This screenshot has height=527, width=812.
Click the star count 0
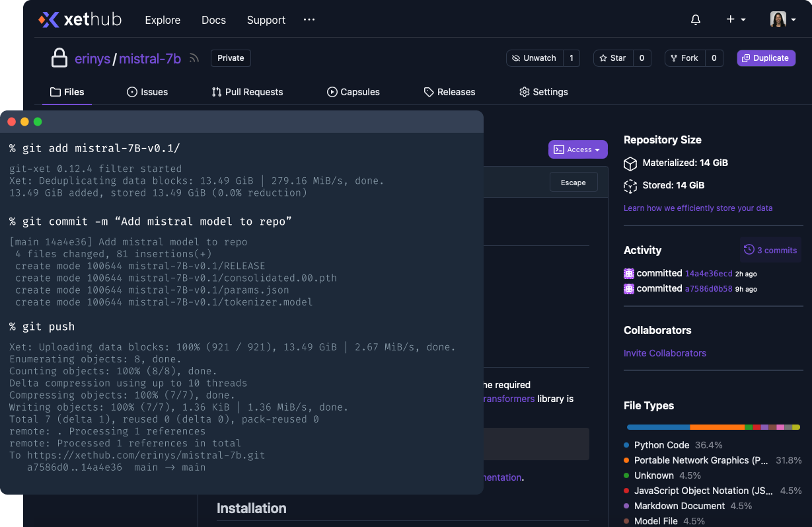pos(642,58)
